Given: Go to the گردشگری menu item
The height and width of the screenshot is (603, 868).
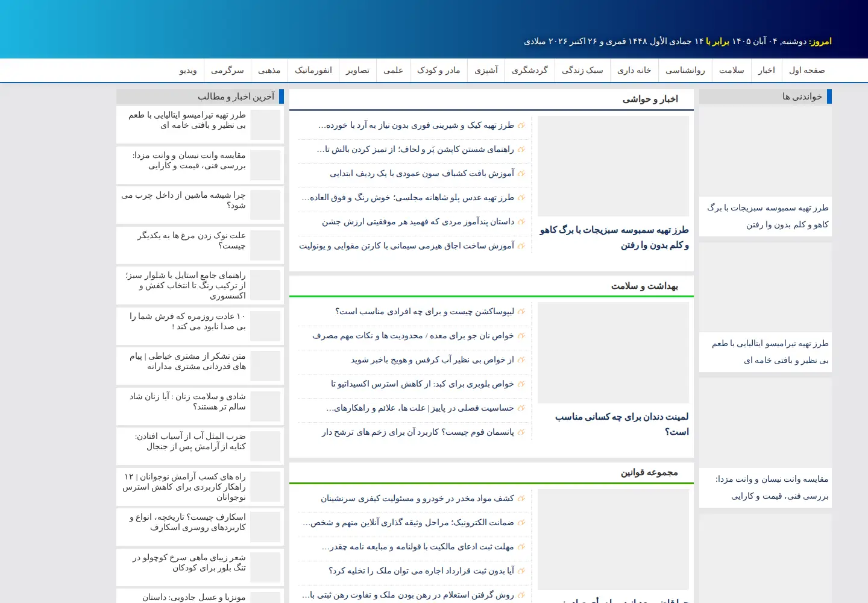Looking at the screenshot, I should click(x=529, y=71).
